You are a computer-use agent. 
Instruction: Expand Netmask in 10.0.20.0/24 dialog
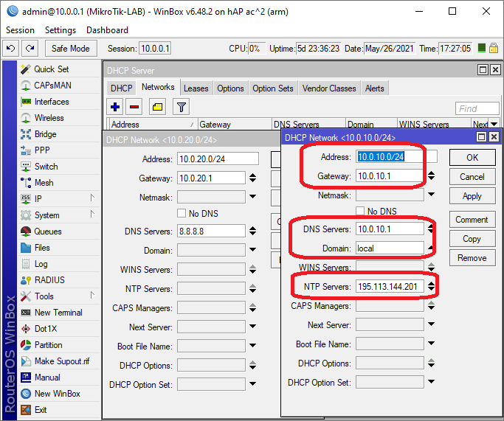click(x=253, y=197)
